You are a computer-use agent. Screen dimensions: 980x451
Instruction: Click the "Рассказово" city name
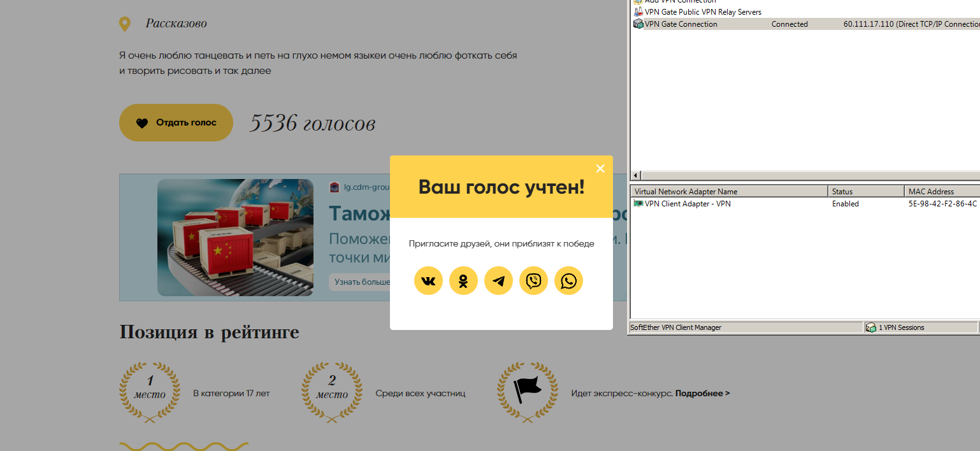176,24
